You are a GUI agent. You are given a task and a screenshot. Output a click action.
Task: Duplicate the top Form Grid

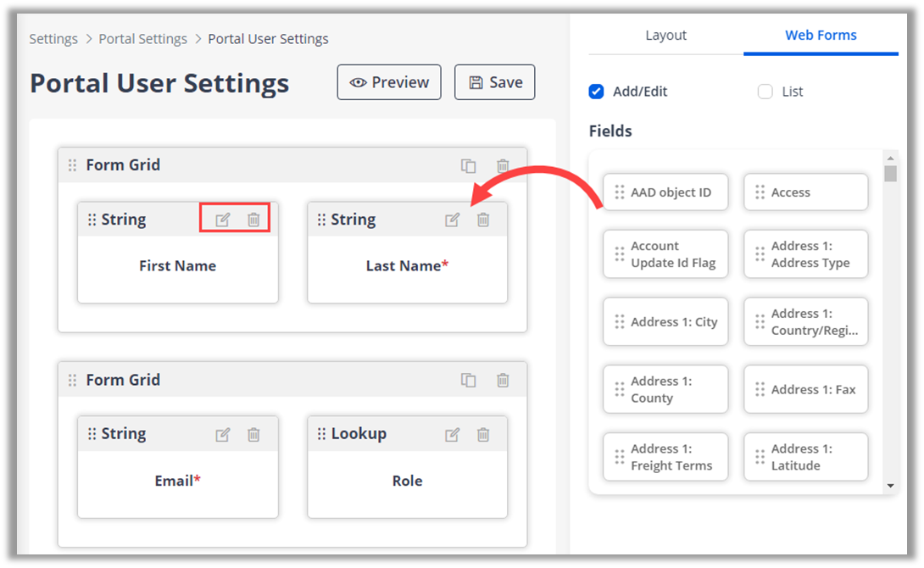click(468, 165)
